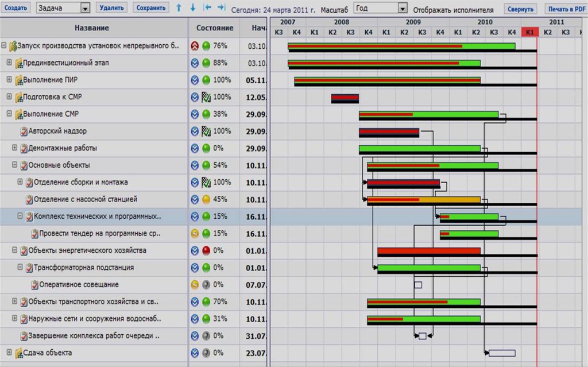This screenshot has width=588, height=367.
Task: Click the highlighted red K1 quarter marker
Action: 529,33
